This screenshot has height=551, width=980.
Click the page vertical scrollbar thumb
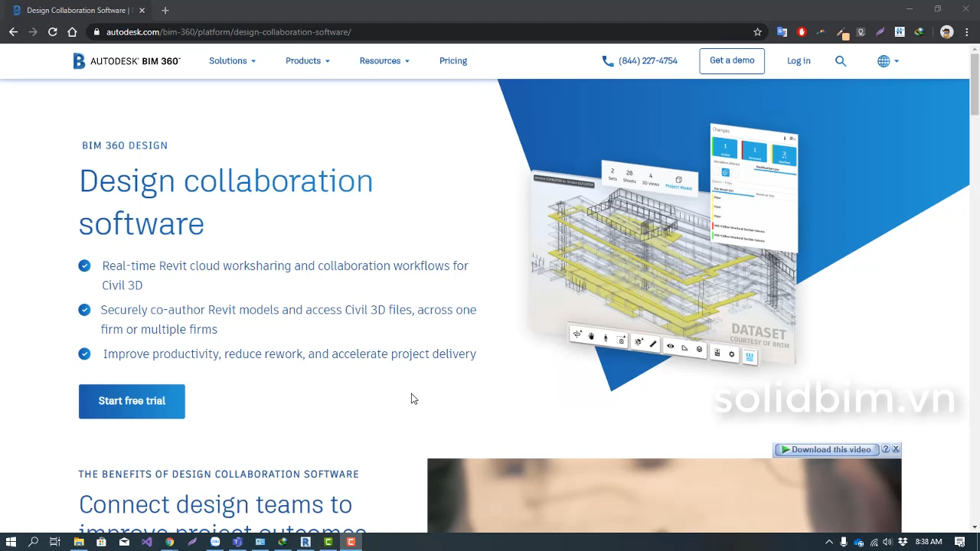(975, 84)
